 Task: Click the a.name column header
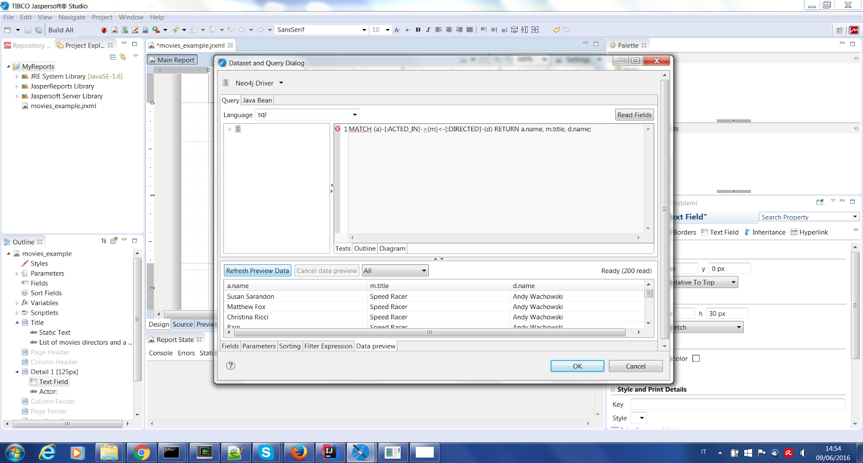(296, 286)
